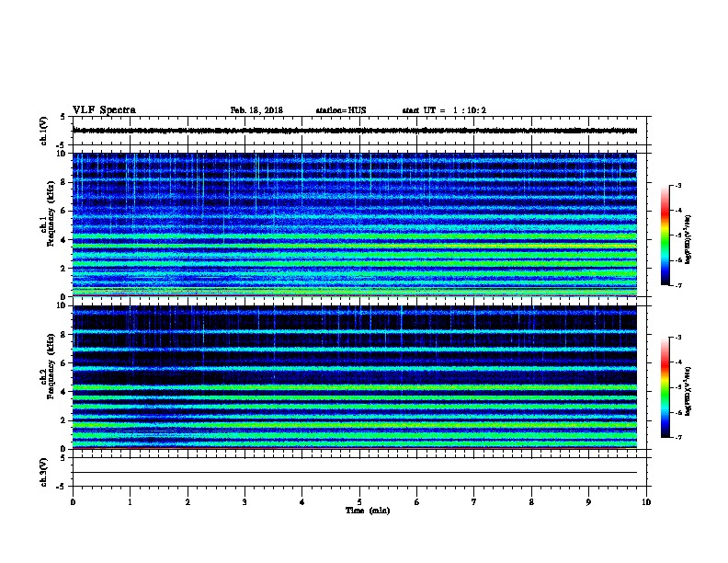The image size is (728, 563).
Task: Click time axis tick label "1"
Action: tap(130, 502)
